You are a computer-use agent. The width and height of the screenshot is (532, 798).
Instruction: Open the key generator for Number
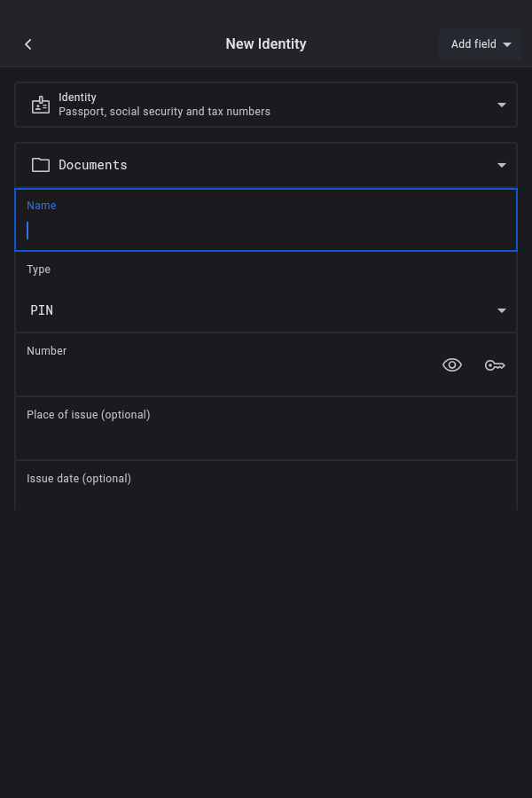[x=495, y=365]
